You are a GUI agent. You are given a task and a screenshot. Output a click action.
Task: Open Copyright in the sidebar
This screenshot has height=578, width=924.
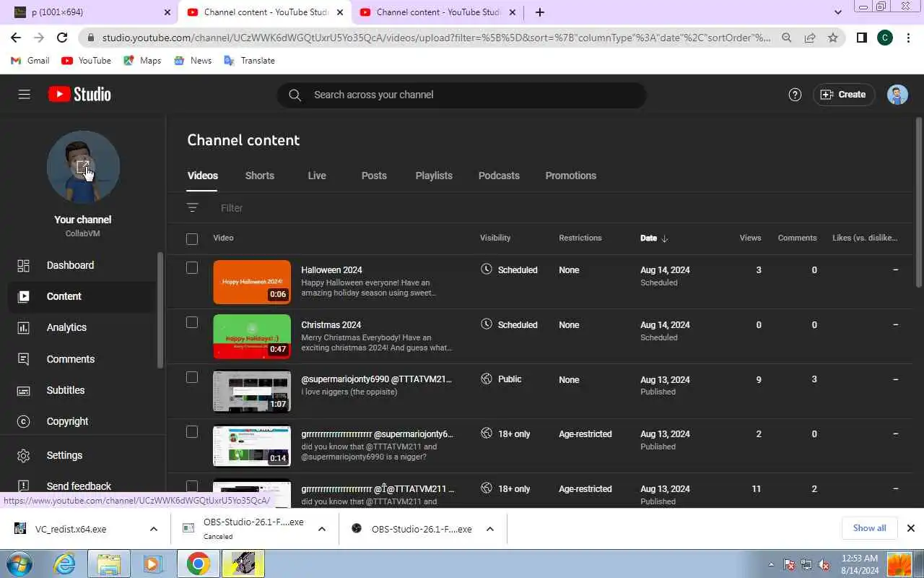(x=83, y=421)
